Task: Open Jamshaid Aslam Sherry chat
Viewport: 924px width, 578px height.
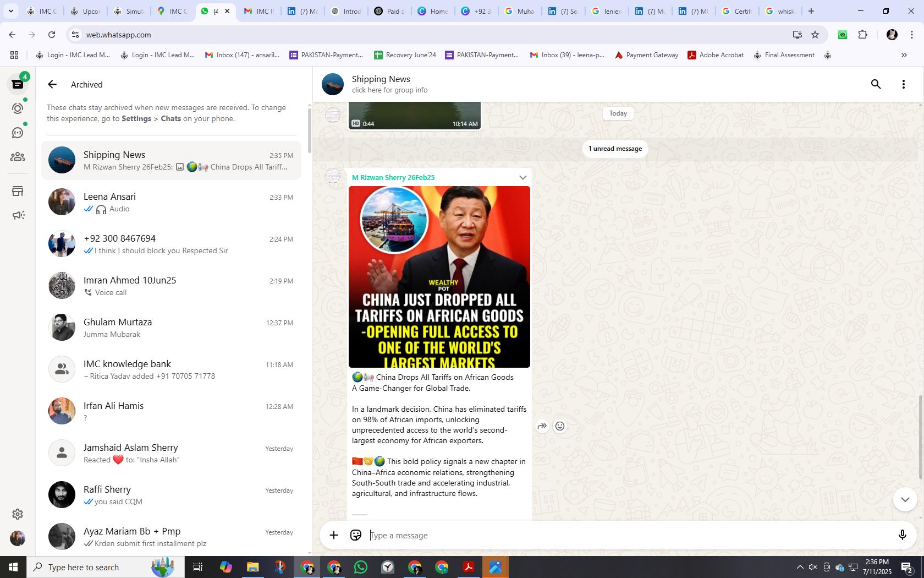Action: click(171, 453)
